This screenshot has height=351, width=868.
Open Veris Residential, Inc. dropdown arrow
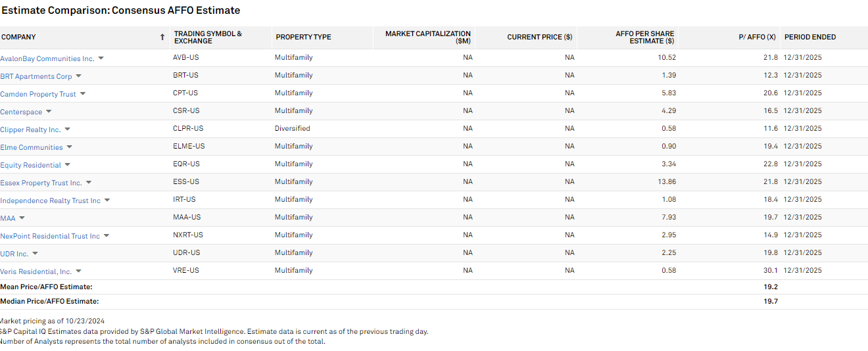point(79,271)
